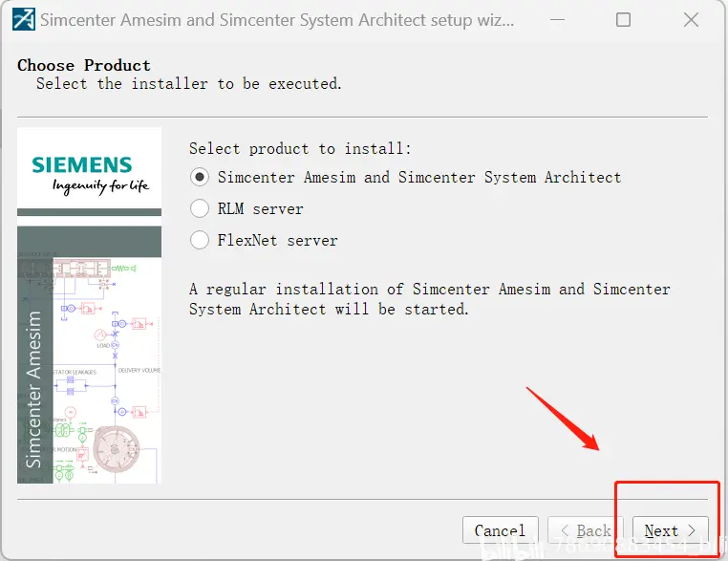
Task: Click the disabled Back button
Action: click(585, 529)
